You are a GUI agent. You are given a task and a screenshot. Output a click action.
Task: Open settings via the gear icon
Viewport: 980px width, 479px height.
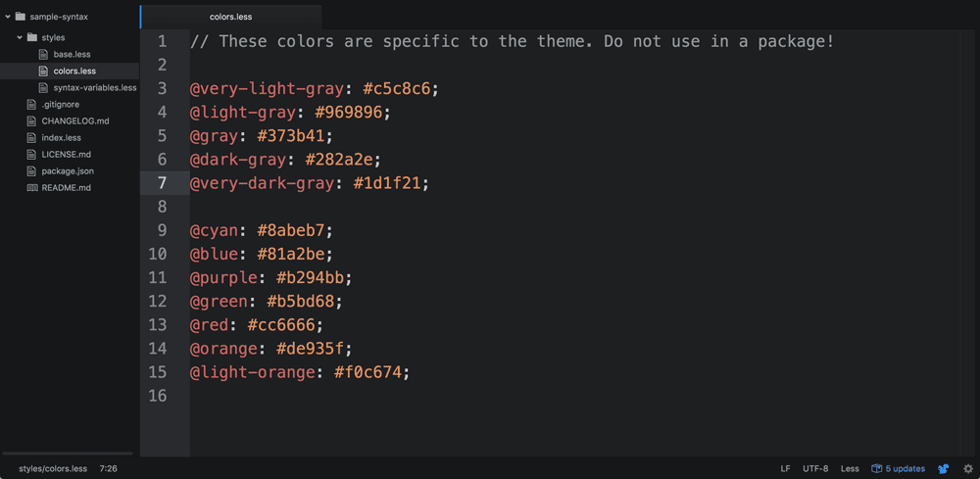(968, 469)
